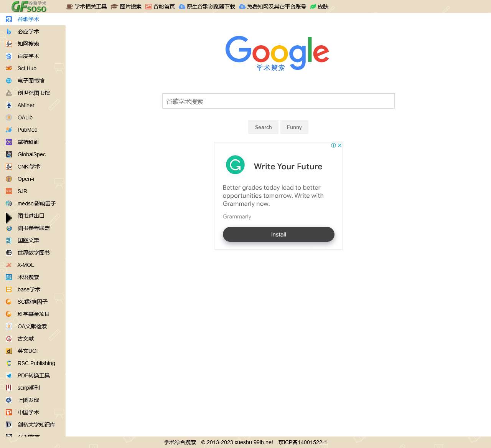Click the 图书参考联盟 icon
Image resolution: width=491 pixels, height=448 pixels.
pos(9,228)
